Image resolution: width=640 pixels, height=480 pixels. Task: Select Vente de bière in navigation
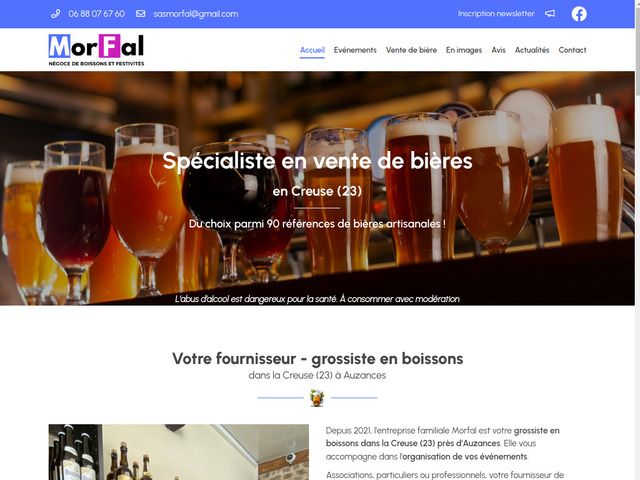411,50
